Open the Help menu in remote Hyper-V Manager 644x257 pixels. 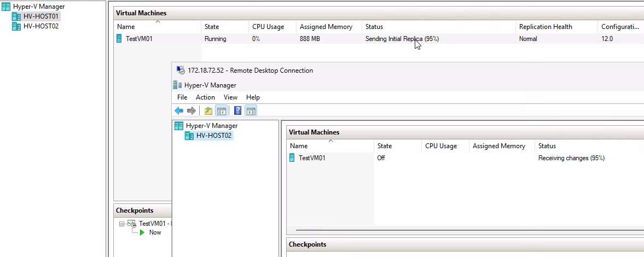coord(253,97)
